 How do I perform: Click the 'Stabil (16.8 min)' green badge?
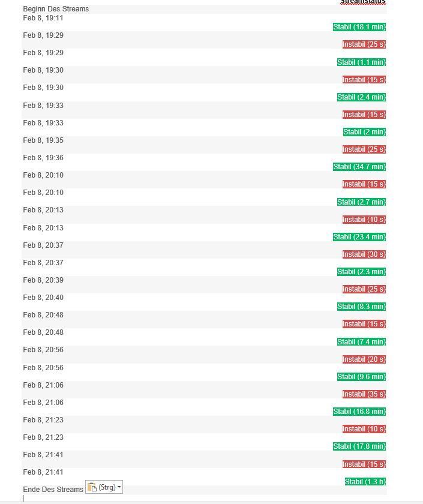pyautogui.click(x=359, y=412)
